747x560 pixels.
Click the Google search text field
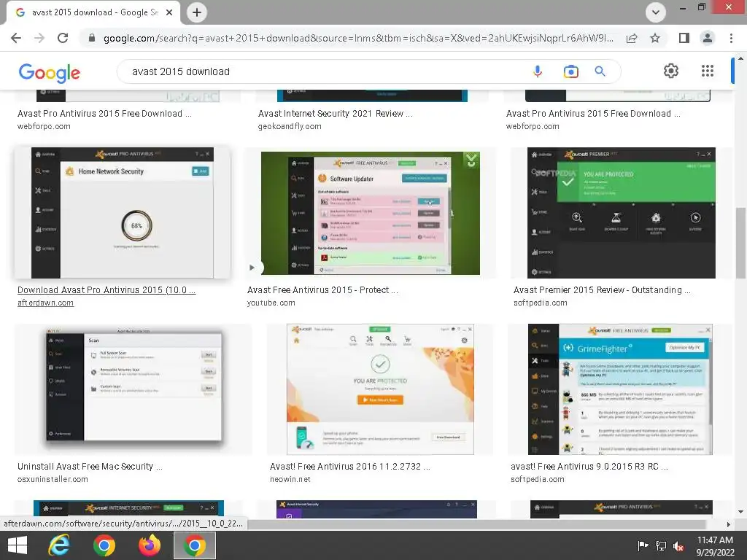pyautogui.click(x=324, y=71)
